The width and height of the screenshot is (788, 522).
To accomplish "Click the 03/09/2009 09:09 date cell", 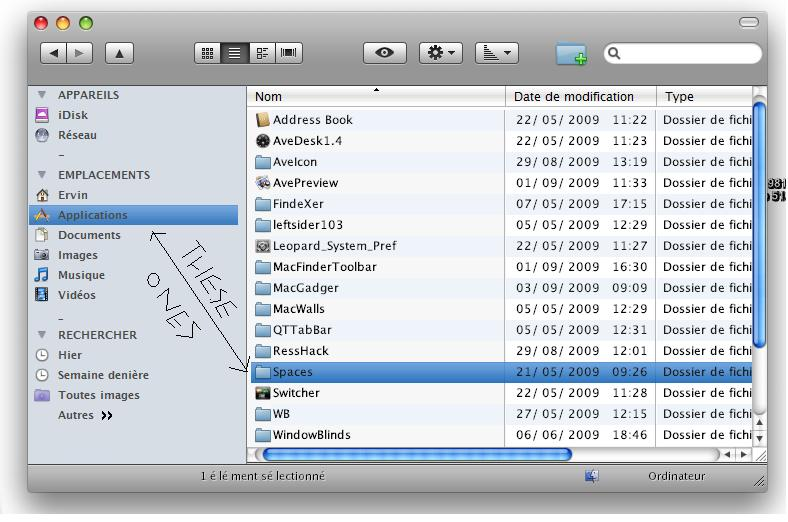I will [x=581, y=288].
